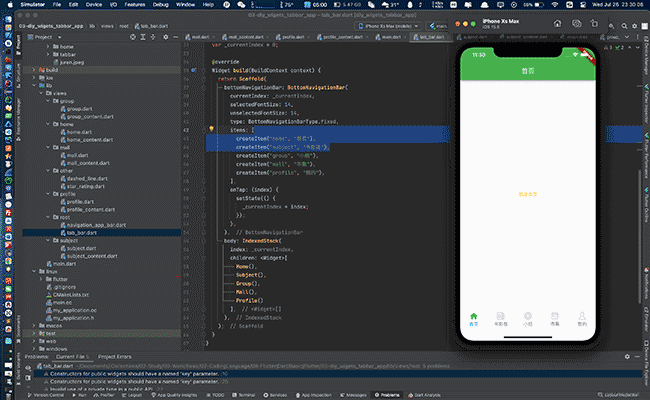The height and width of the screenshot is (400, 650).
Task: Switch to the main.dart editor tab
Action: tap(391, 37)
